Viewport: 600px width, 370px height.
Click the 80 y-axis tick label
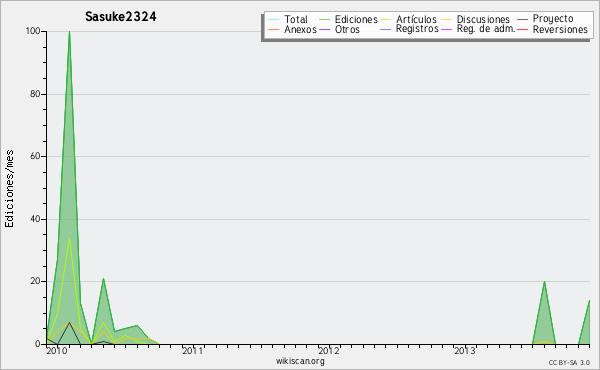(35, 94)
